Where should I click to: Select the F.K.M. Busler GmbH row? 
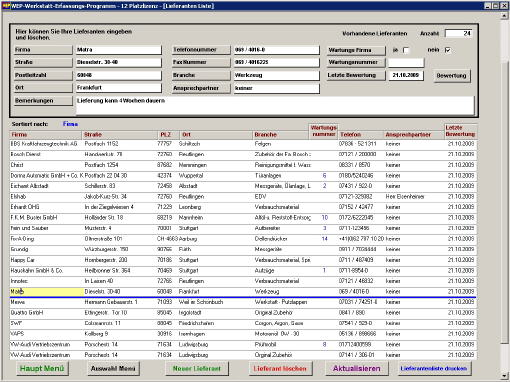tap(243, 218)
